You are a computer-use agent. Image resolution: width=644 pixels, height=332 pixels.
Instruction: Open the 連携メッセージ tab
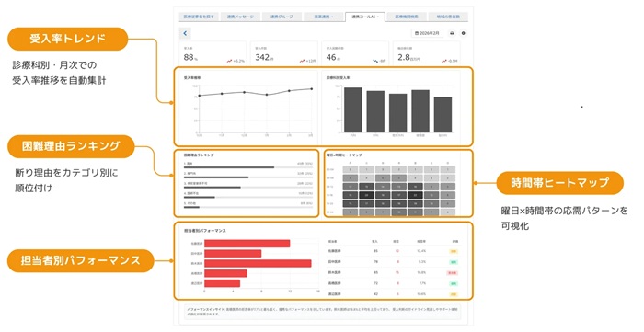tap(240, 17)
